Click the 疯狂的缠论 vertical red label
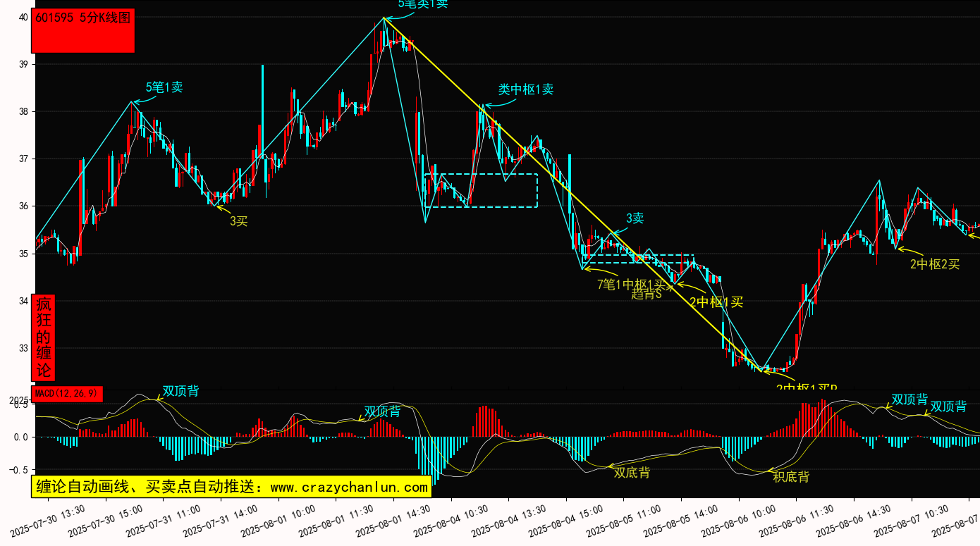This screenshot has width=980, height=546. (x=44, y=337)
